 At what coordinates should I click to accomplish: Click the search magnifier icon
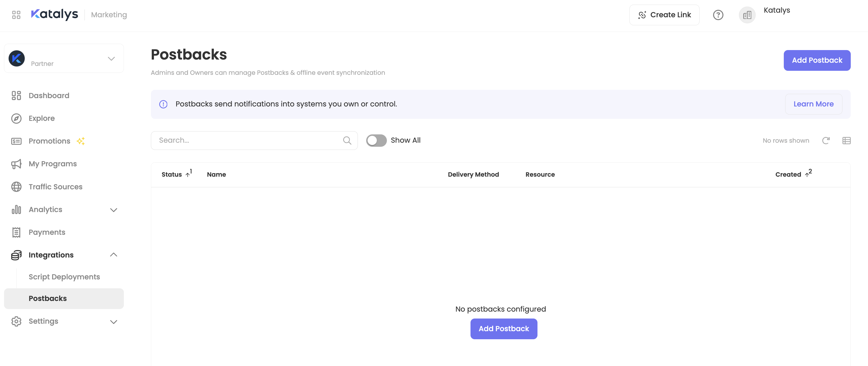tap(347, 140)
